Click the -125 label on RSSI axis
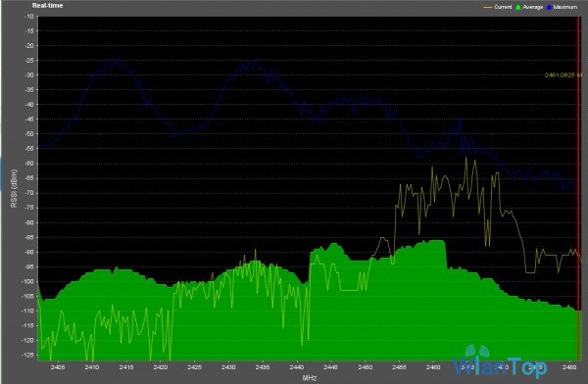 tap(28, 355)
